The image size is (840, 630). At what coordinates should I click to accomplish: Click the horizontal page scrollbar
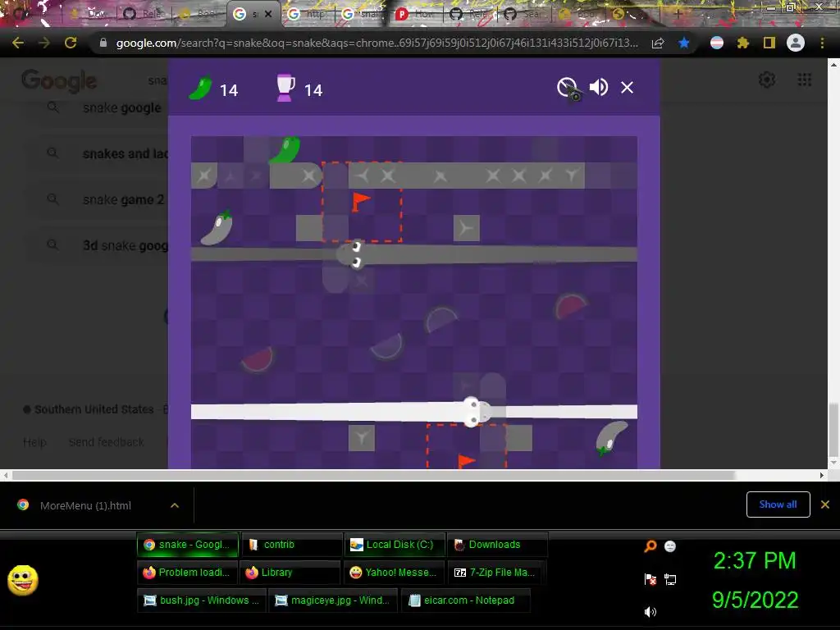(373, 475)
